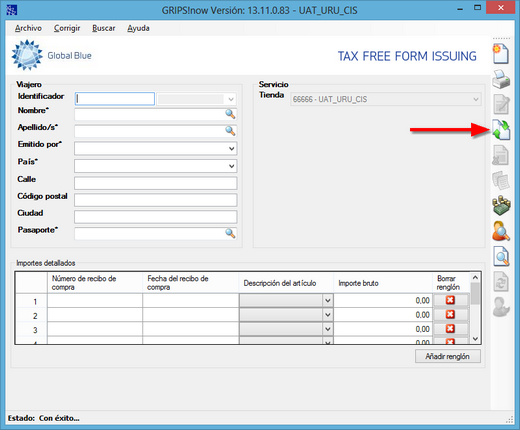Click the Descripción del artículo column header
This screenshot has width=520, height=430.
(x=286, y=283)
